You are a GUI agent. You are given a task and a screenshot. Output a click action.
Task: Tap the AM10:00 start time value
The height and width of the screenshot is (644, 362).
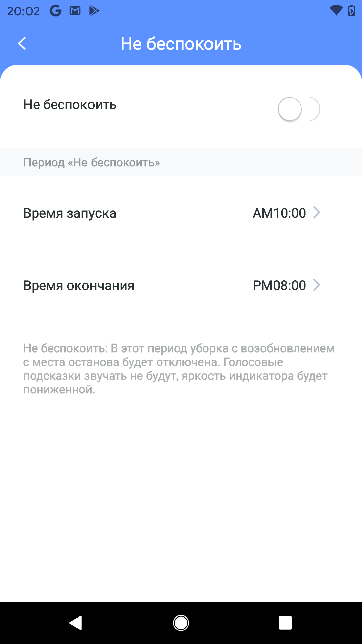pos(279,213)
